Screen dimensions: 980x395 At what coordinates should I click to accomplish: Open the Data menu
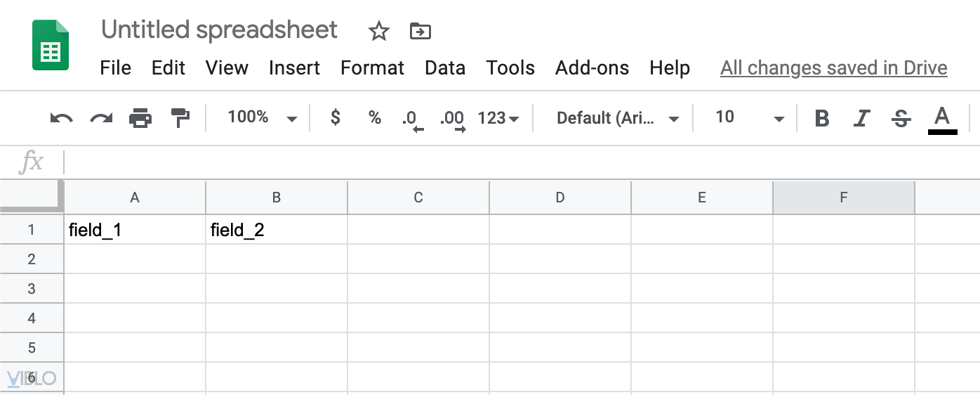pyautogui.click(x=445, y=68)
